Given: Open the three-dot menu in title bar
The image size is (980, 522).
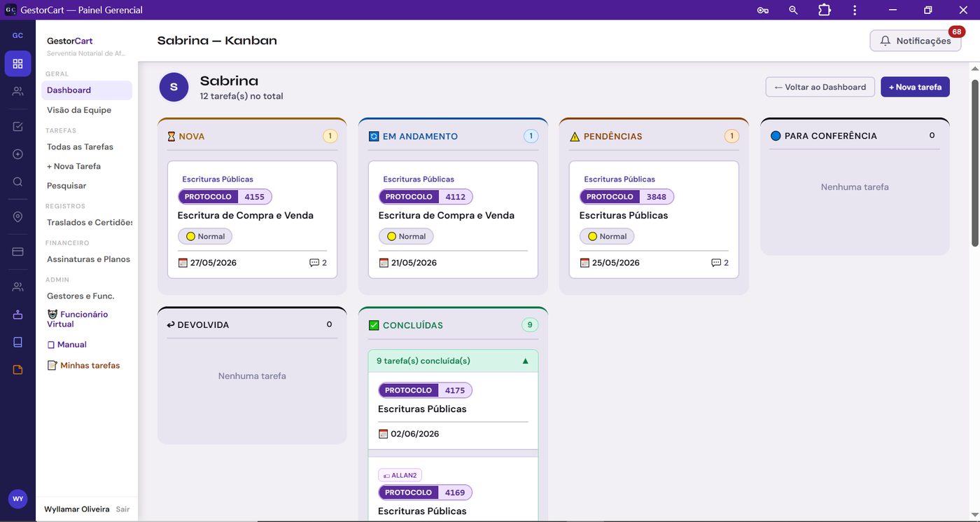Looking at the screenshot, I should (x=855, y=10).
